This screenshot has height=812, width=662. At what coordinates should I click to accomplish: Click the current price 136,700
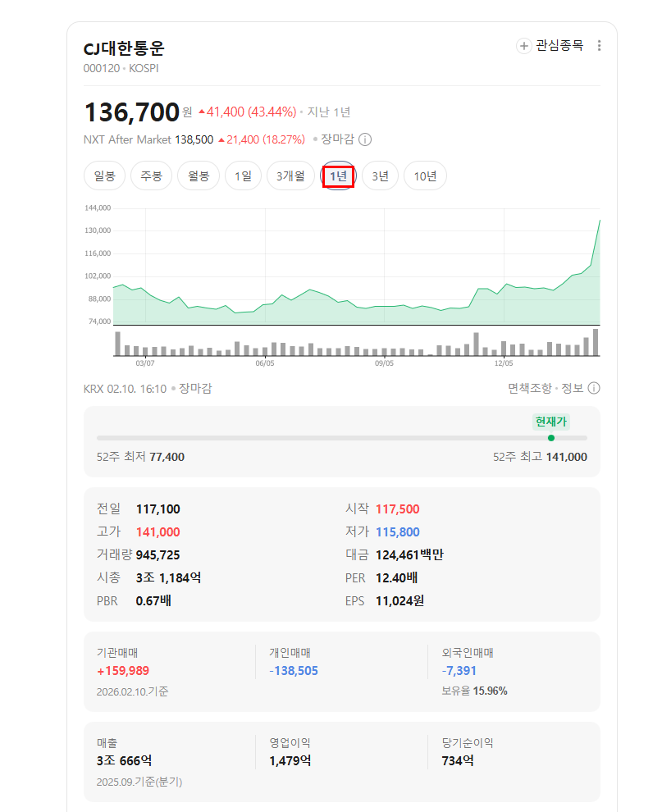tap(131, 112)
